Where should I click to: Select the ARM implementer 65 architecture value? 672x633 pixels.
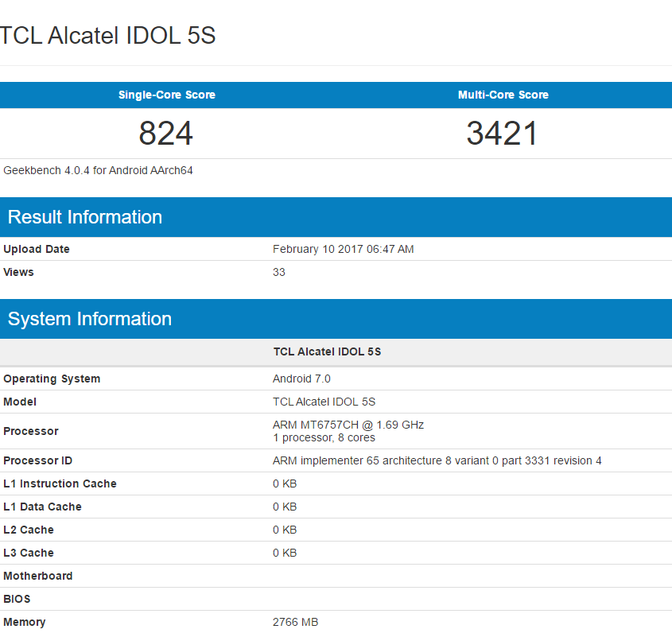tap(437, 460)
